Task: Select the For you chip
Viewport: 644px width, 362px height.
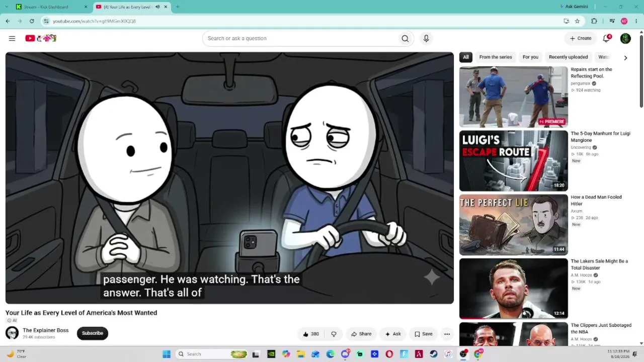Action: [530, 57]
